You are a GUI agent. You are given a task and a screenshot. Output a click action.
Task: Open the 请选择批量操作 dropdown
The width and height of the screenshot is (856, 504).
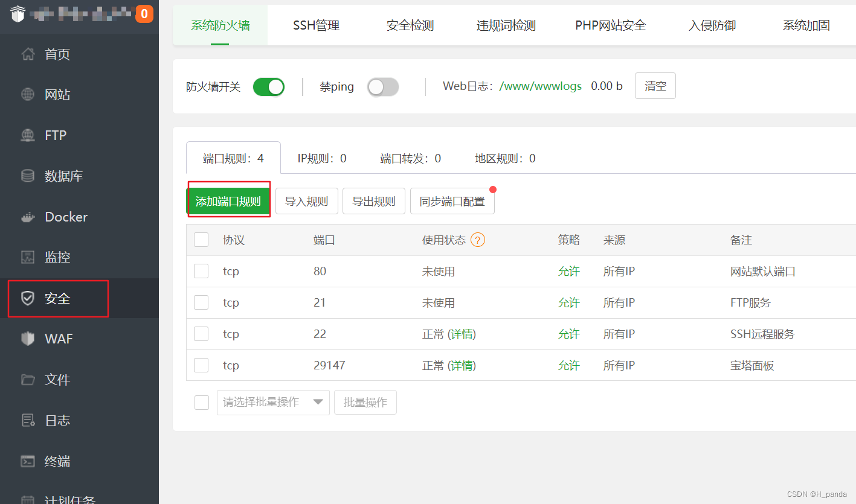coord(273,402)
